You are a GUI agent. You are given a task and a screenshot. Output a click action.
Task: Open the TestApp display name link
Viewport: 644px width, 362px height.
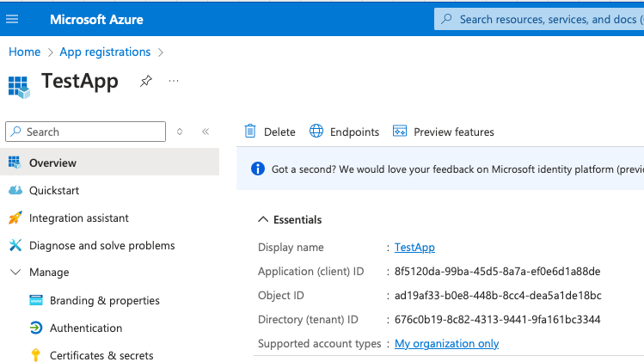(414, 247)
